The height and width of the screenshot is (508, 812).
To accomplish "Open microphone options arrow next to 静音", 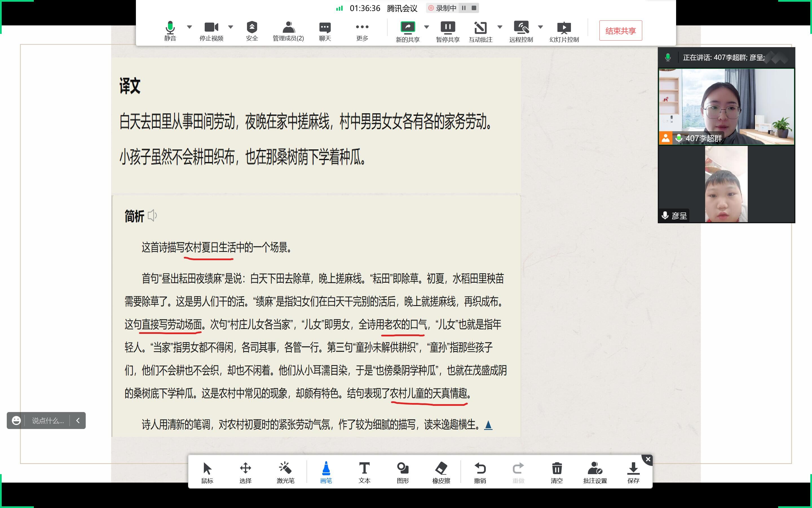I will (x=189, y=27).
